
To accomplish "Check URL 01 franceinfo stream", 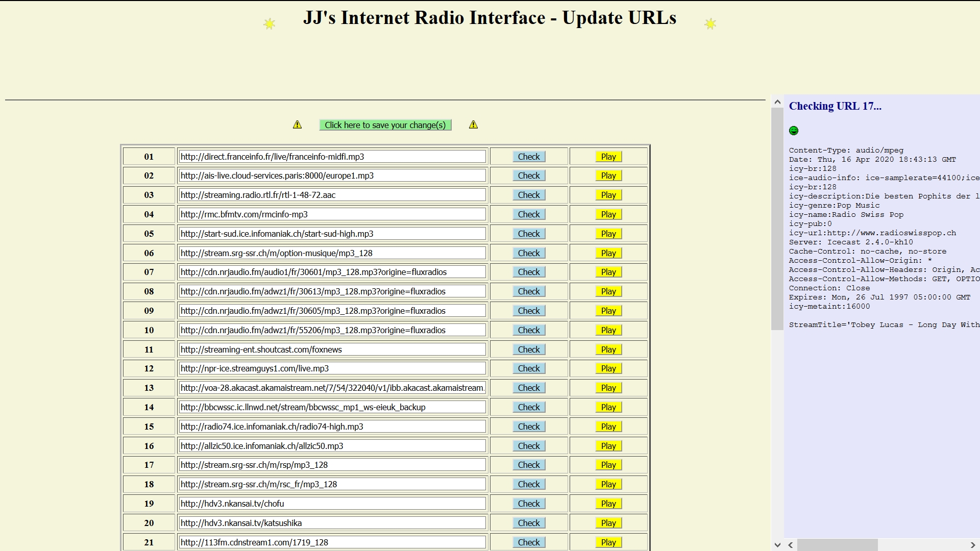I will [529, 157].
